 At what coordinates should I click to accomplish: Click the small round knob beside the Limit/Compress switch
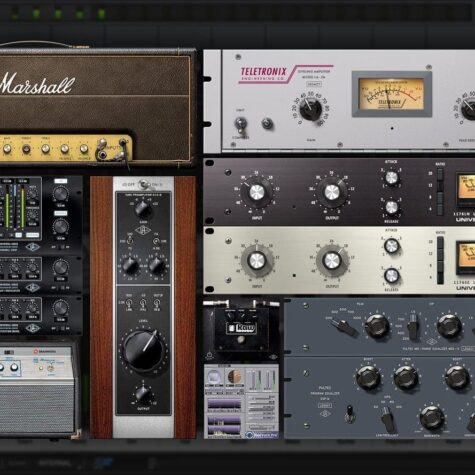[267, 123]
